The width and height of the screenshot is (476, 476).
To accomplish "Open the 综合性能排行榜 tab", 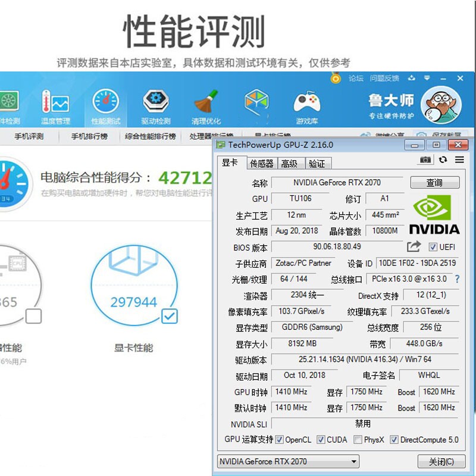I will point(151,136).
